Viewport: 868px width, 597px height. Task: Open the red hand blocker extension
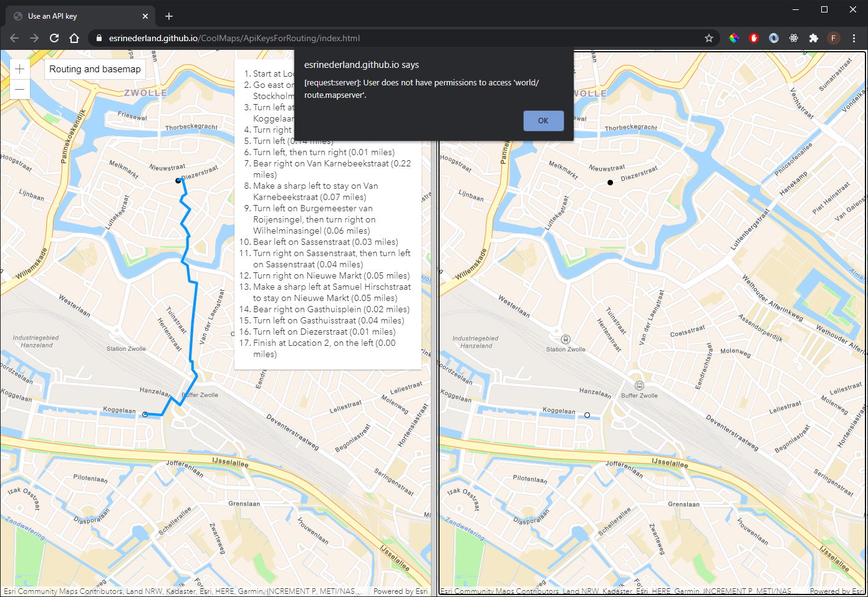click(x=754, y=38)
